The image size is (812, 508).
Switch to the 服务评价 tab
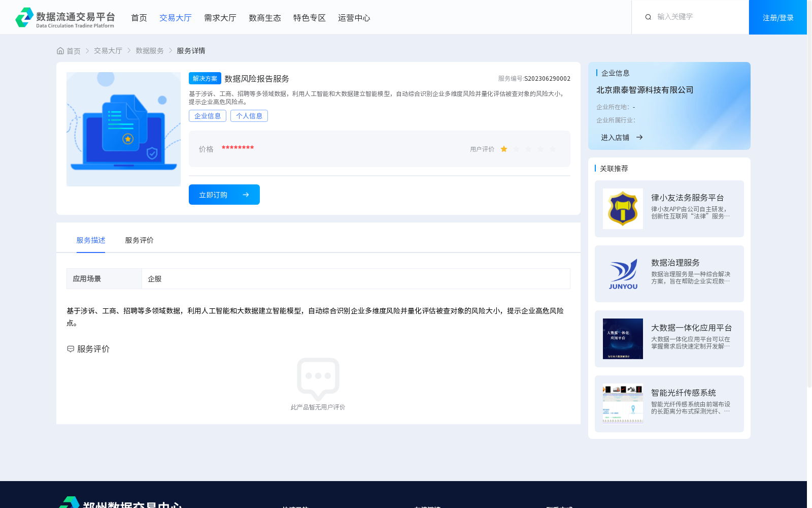140,240
